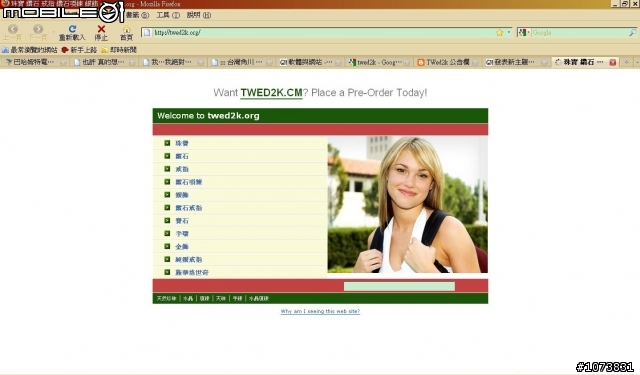Open the TWED2K.CM pre-order link
Image resolution: width=640 pixels, height=375 pixels.
[271, 93]
